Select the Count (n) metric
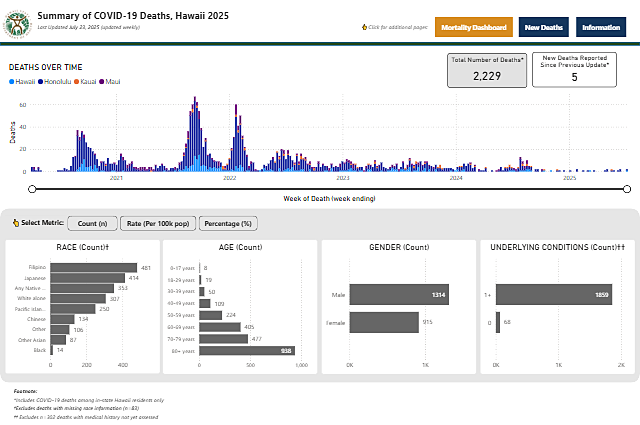 [x=93, y=222]
